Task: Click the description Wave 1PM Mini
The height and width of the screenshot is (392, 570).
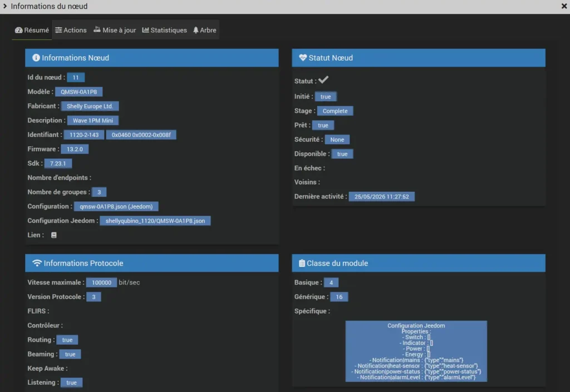Action: [93, 121]
